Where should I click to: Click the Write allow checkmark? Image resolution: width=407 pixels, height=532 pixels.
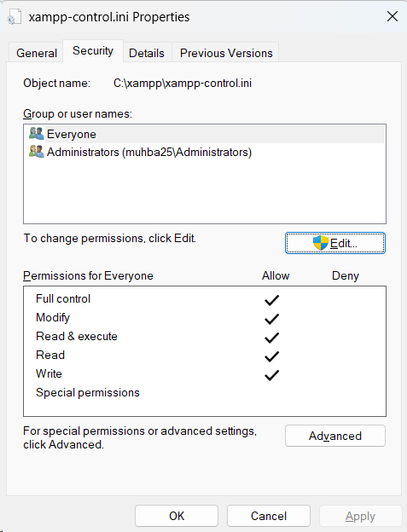click(x=272, y=375)
